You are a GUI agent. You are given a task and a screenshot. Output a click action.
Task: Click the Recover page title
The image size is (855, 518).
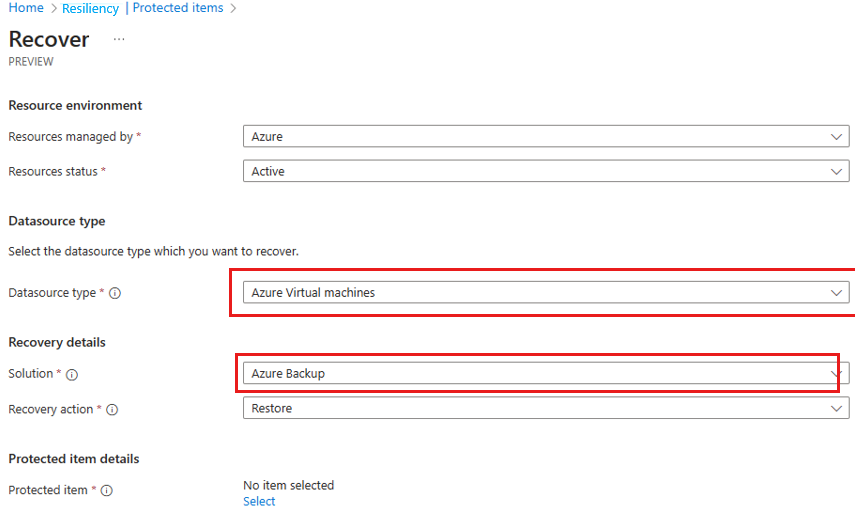49,39
